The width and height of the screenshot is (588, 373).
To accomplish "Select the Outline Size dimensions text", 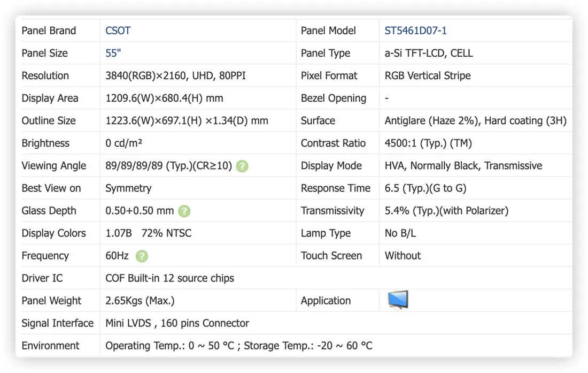I will click(187, 121).
